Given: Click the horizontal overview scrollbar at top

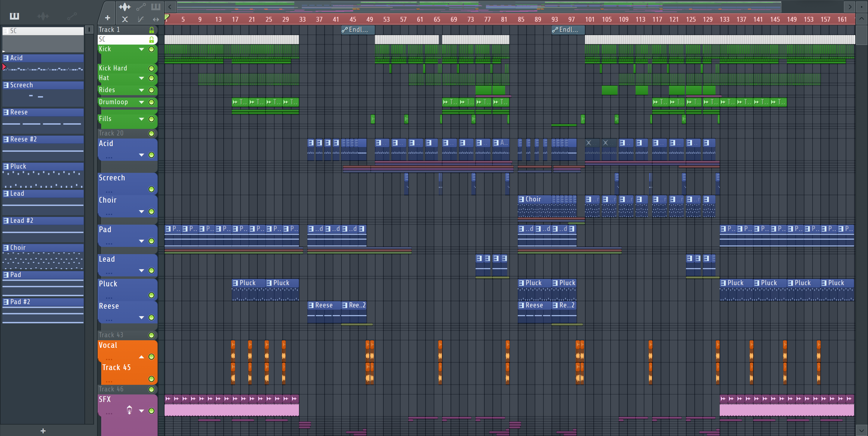Looking at the screenshot, I should (x=479, y=7).
